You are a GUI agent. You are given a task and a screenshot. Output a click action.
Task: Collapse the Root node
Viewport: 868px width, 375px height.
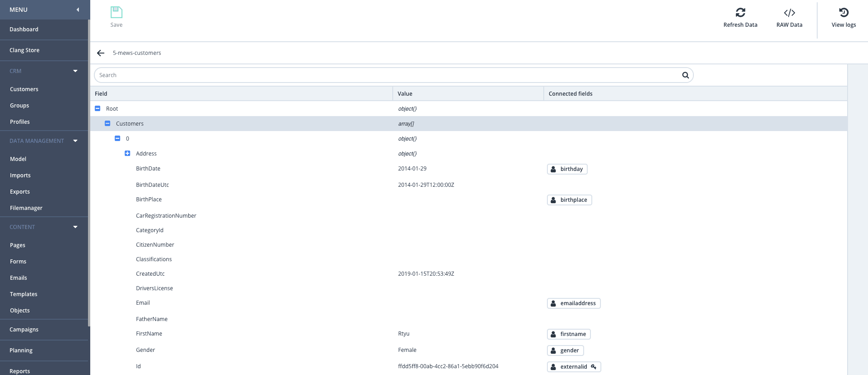tap(98, 108)
